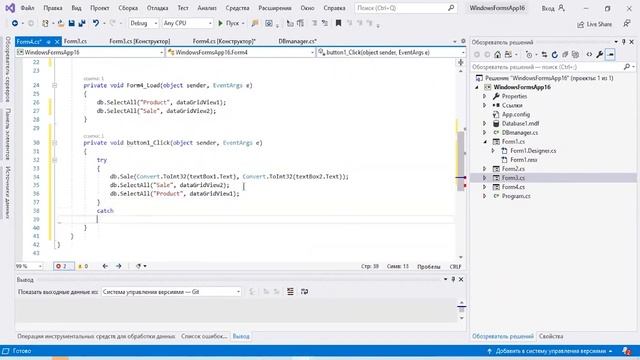640x360 pixels.
Task: Expand the Form2.cs node
Action: pyautogui.click(x=484, y=169)
